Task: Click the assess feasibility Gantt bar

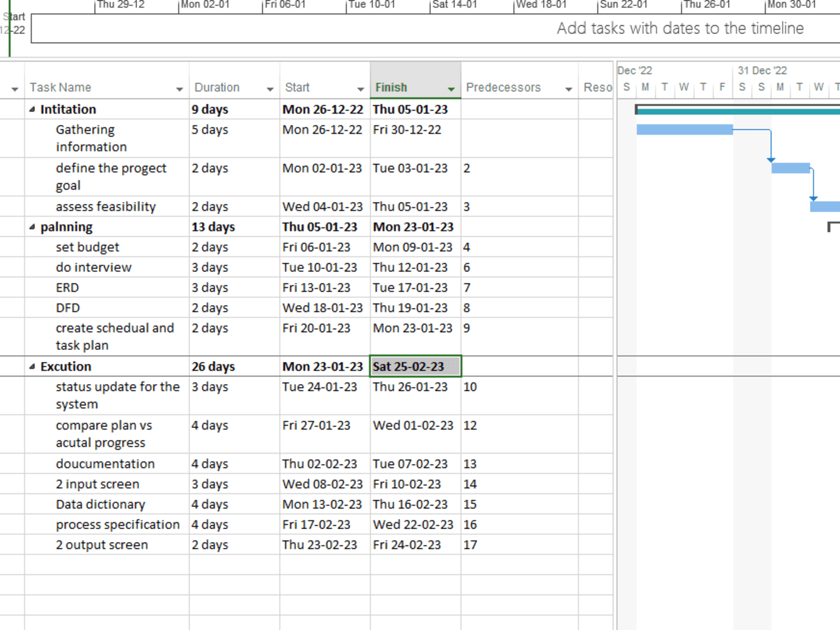Action: tap(825, 207)
